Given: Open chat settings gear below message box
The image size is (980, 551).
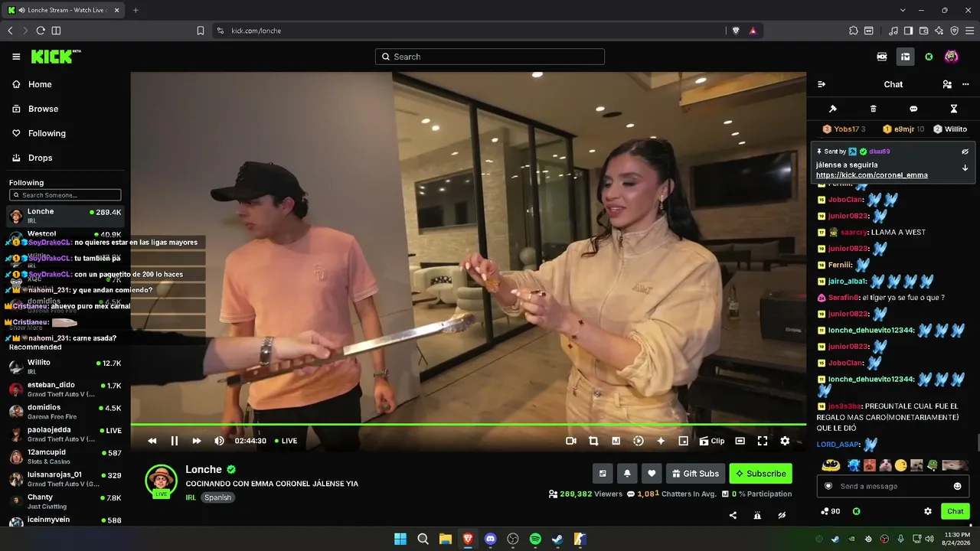Looking at the screenshot, I should [928, 511].
